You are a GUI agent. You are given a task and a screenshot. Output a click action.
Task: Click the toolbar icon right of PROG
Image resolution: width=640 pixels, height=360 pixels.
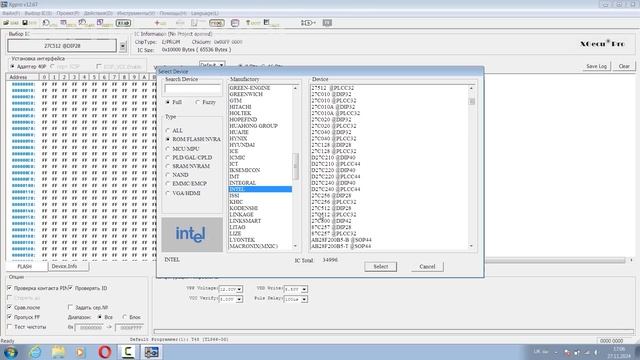[235, 23]
